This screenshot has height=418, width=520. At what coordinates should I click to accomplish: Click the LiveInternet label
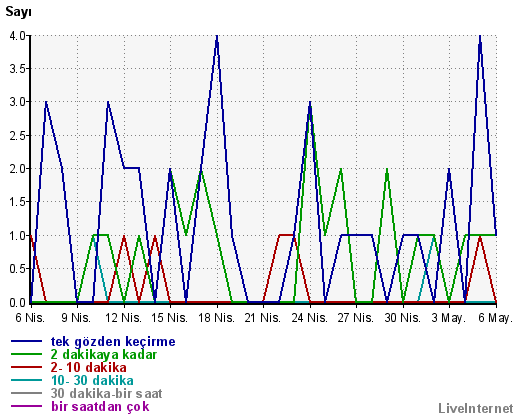tap(476, 408)
